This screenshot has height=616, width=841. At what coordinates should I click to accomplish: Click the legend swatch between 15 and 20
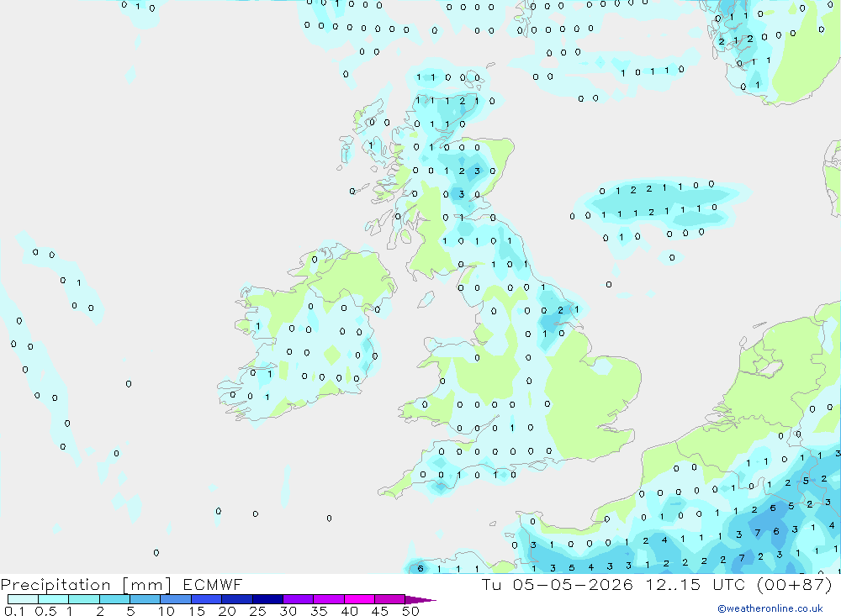click(x=207, y=599)
